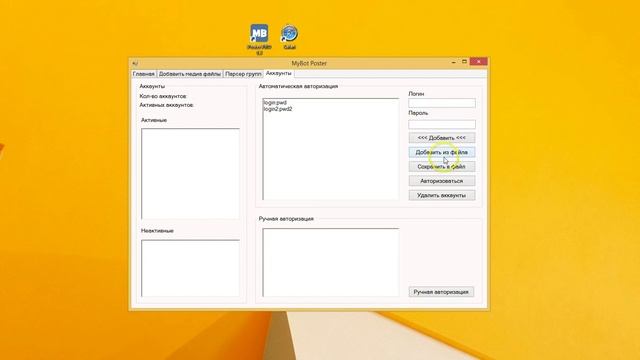Viewport: 640px width, 360px height.
Task: Switch to the Главная tab
Action: 144,74
